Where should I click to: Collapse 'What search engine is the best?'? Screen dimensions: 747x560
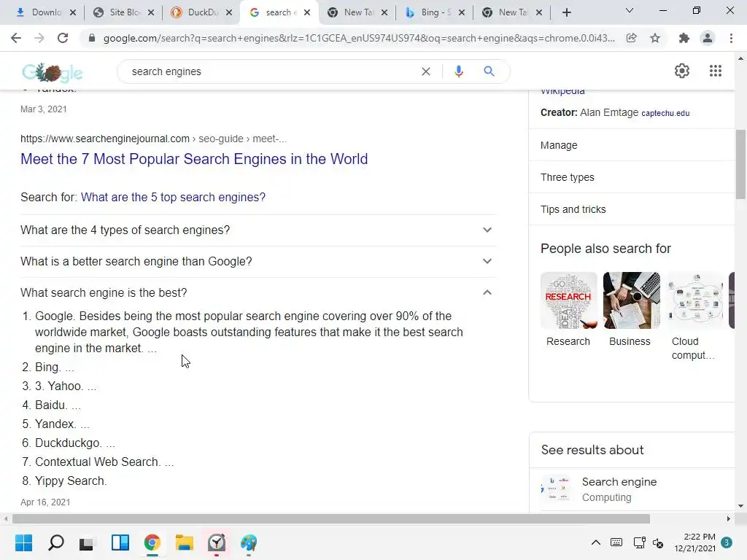coord(258,292)
